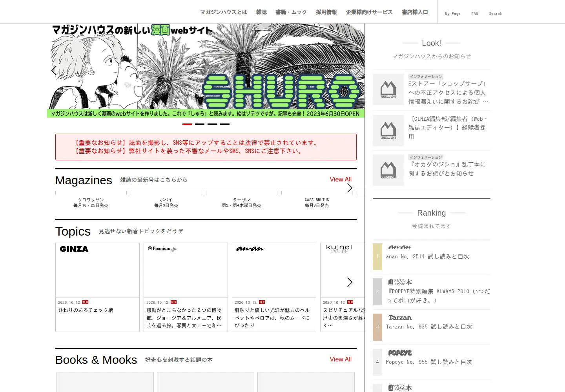
Task: Open ranking 4 Popeye No. 955
Action: click(x=432, y=362)
